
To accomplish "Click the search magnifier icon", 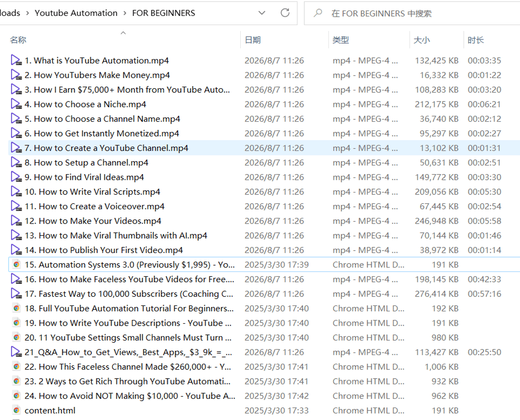I will (x=318, y=13).
